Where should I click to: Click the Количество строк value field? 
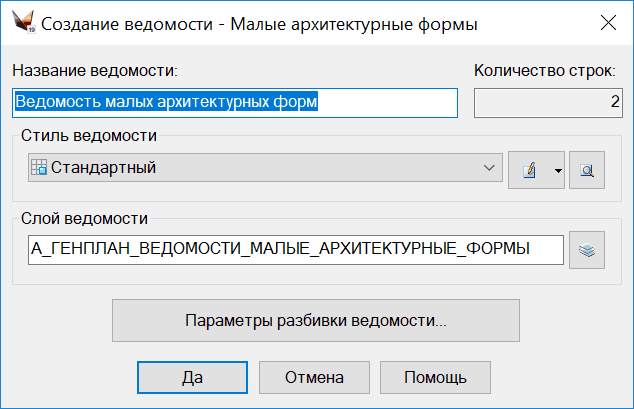coord(547,102)
